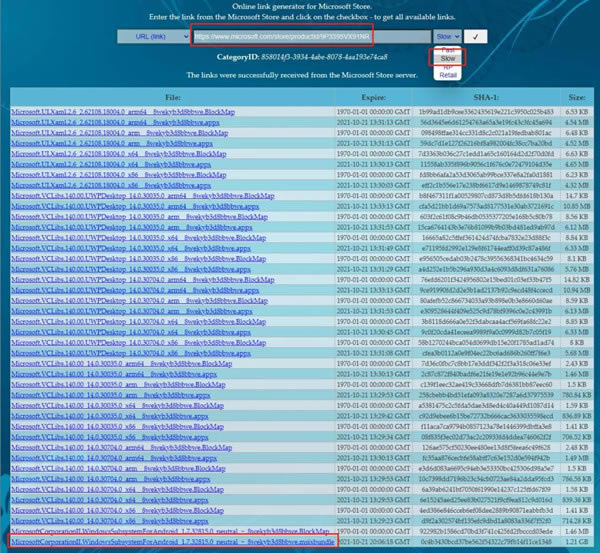Image resolution: width=600 pixels, height=553 pixels.
Task: Choose the RP ring option
Action: point(448,67)
